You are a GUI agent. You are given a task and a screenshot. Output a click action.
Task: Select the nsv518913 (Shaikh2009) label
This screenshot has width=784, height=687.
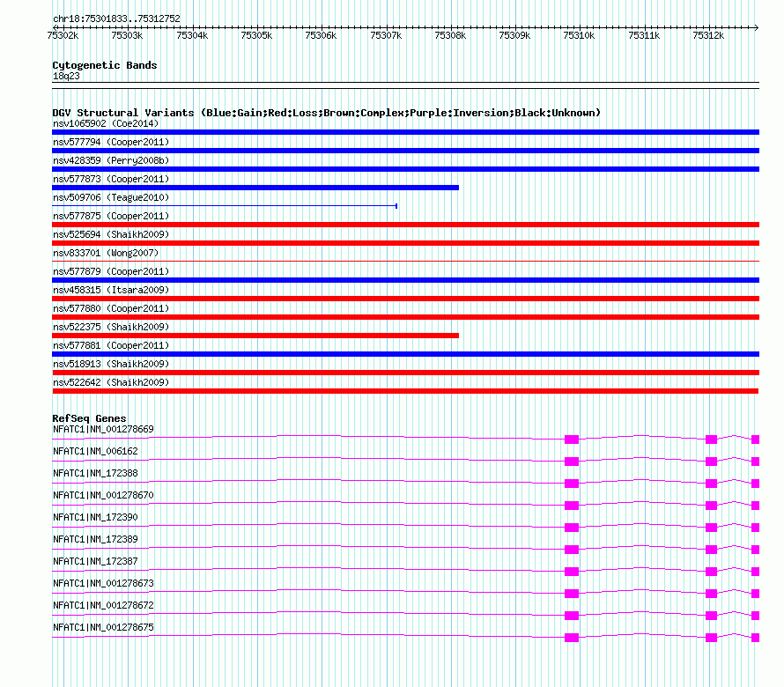point(111,364)
